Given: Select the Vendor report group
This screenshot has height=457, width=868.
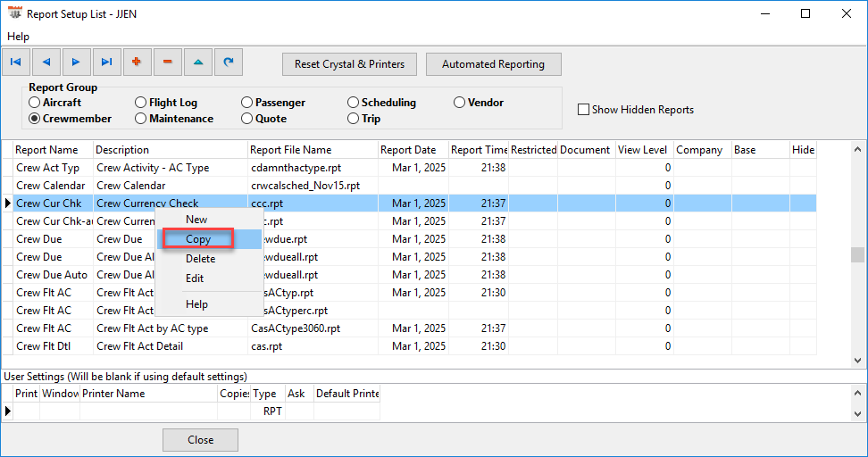Looking at the screenshot, I should 479,103.
